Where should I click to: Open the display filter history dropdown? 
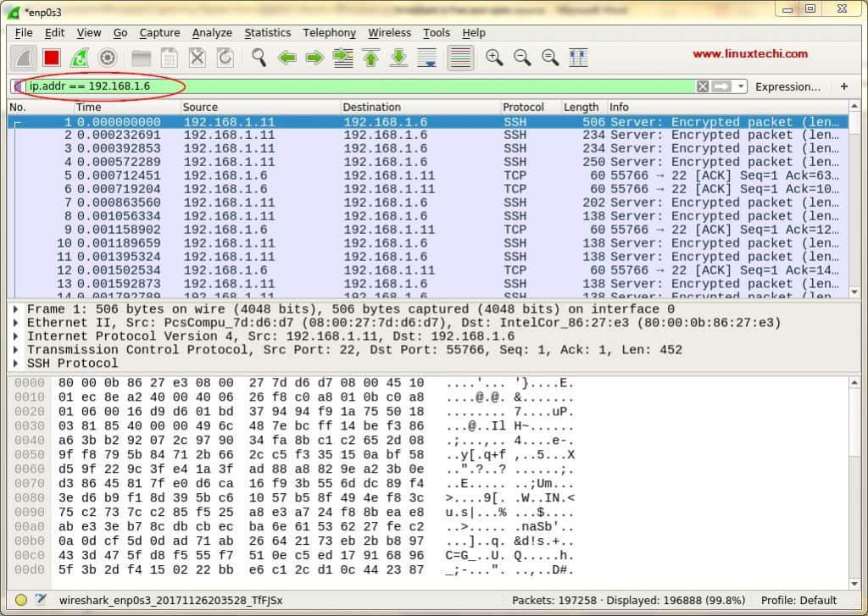pyautogui.click(x=742, y=86)
